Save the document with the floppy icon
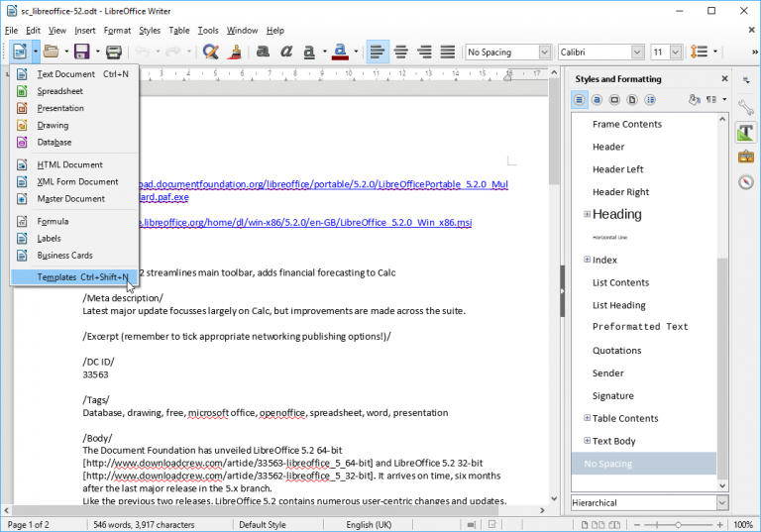The image size is (761, 532). pos(81,52)
